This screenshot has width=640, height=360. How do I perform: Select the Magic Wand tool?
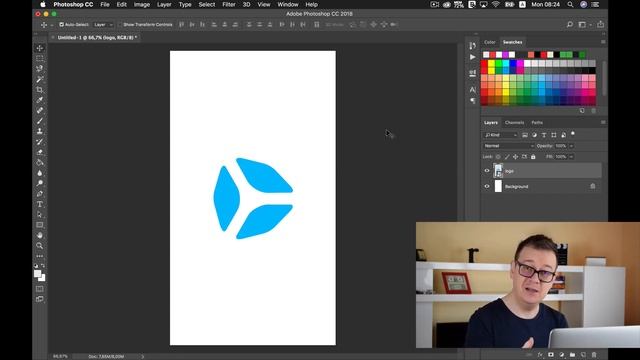click(x=40, y=79)
